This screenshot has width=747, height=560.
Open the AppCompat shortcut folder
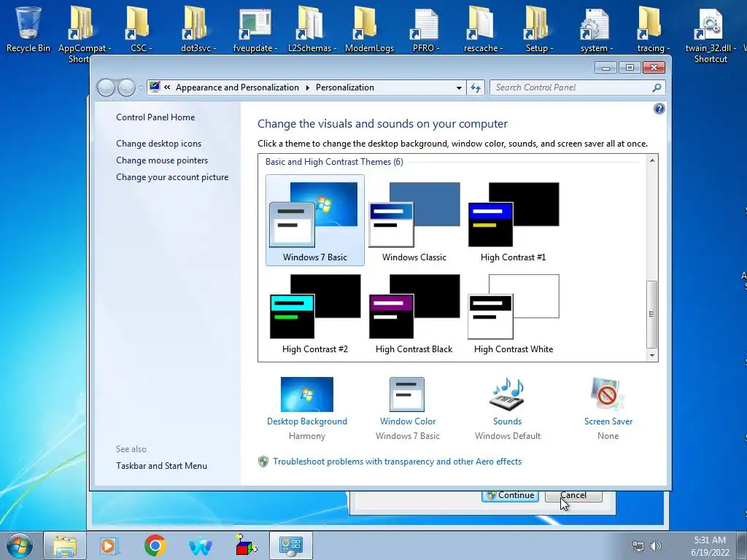(x=82, y=23)
